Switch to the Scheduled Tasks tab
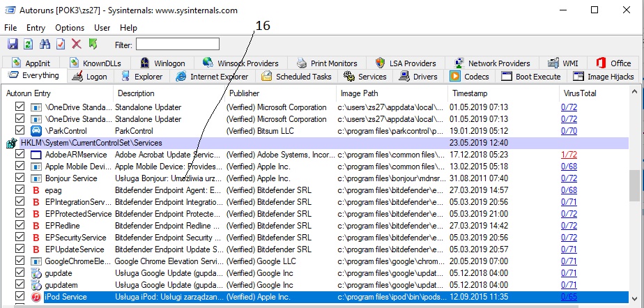 click(296, 77)
